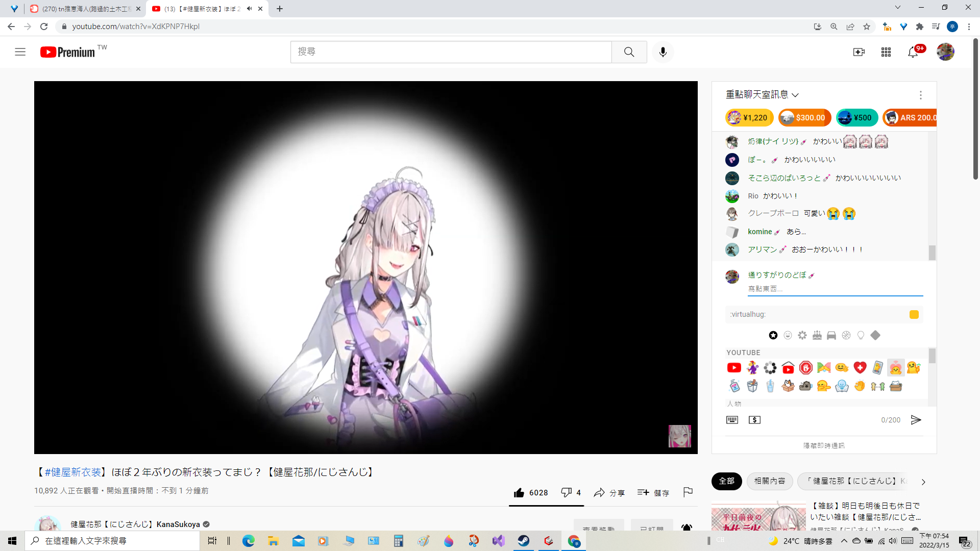Screen dimensions: 980x551
Task: Open the Super Chat dollar button
Action: pos(754,420)
